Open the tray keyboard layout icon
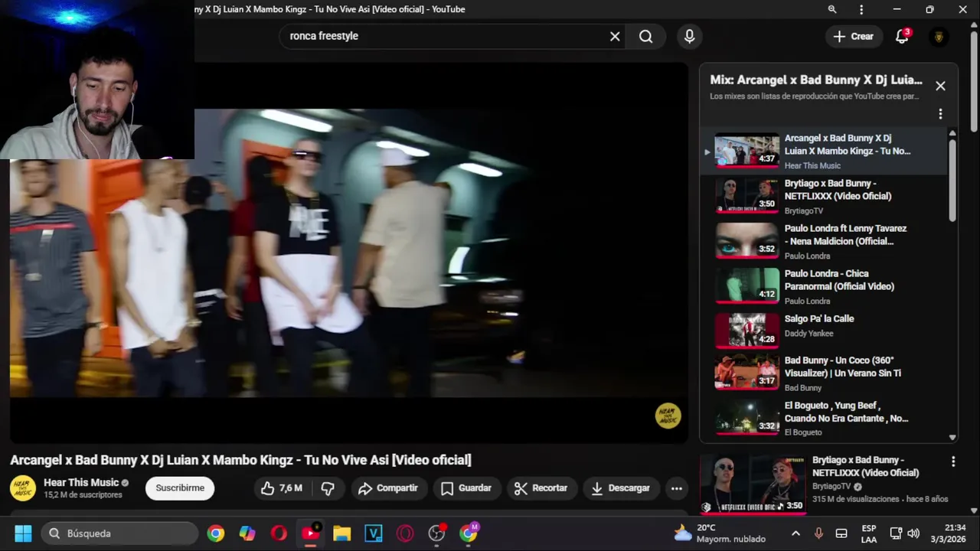 [x=841, y=533]
